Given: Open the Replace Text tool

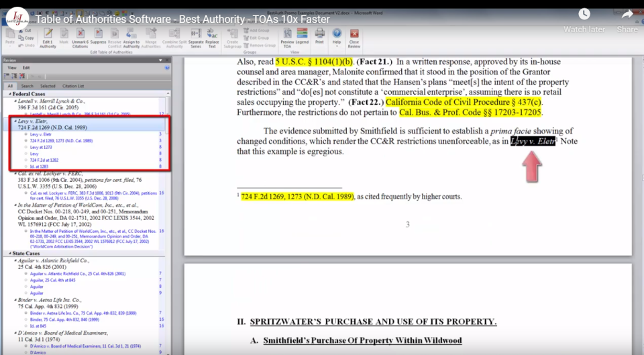Looking at the screenshot, I should [x=212, y=38].
